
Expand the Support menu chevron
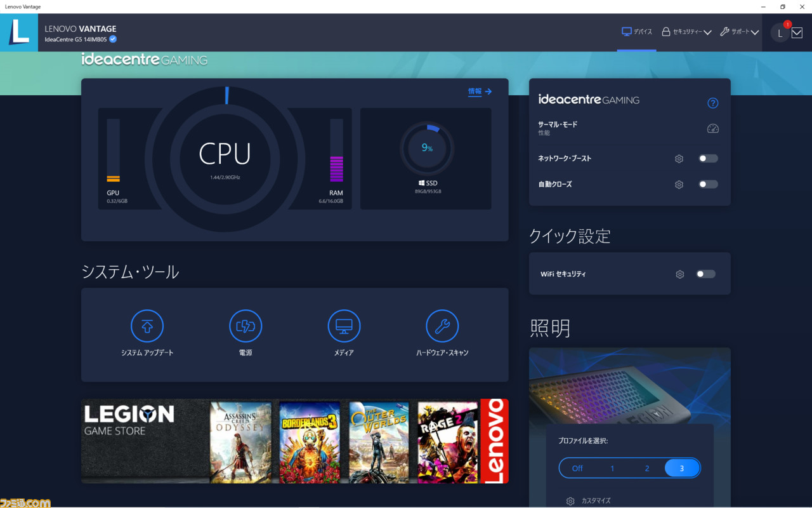(755, 32)
